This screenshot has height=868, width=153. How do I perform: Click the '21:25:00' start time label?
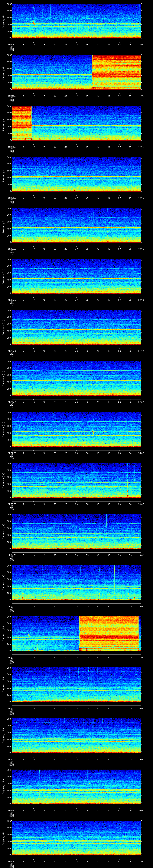click(x=12, y=606)
